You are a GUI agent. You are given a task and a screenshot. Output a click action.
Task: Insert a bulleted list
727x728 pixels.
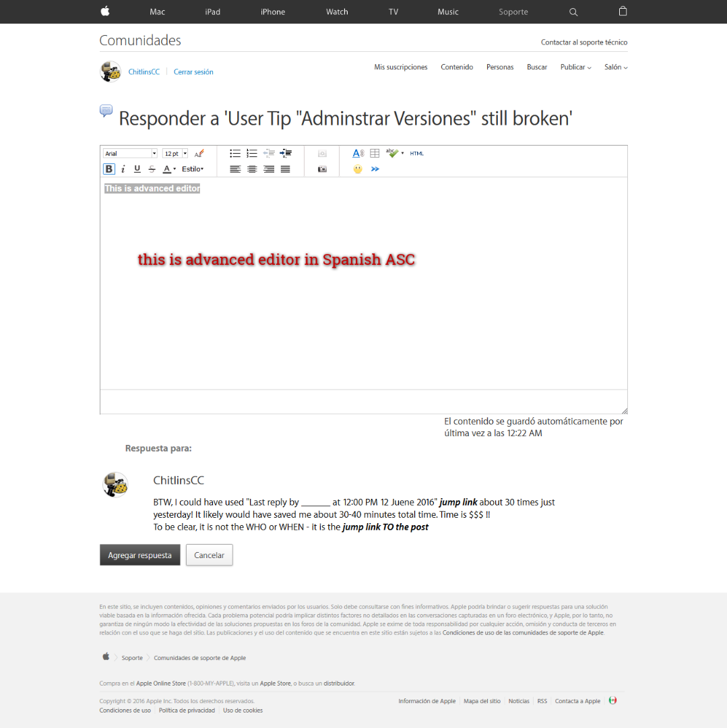tap(235, 153)
